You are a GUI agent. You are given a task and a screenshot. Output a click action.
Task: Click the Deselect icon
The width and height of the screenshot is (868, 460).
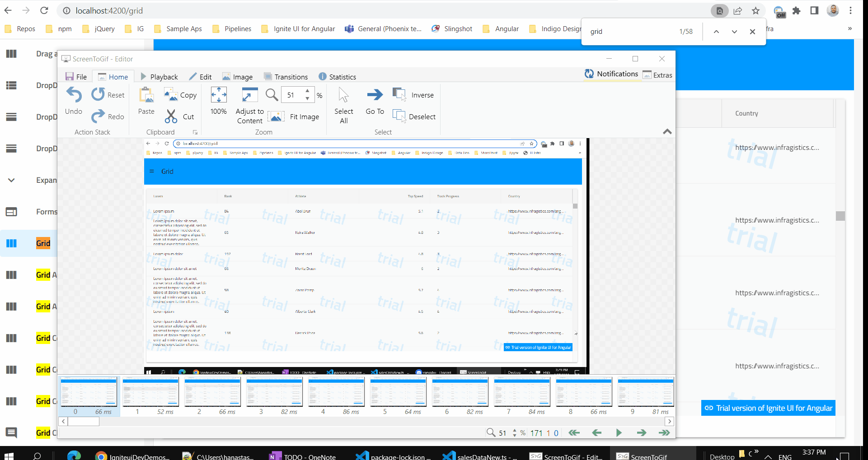[x=399, y=116]
